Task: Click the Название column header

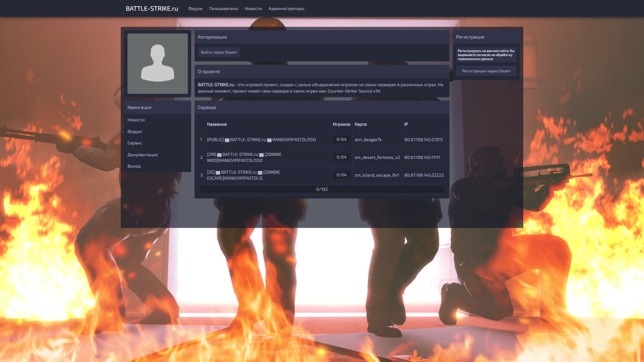Action: pyautogui.click(x=217, y=124)
